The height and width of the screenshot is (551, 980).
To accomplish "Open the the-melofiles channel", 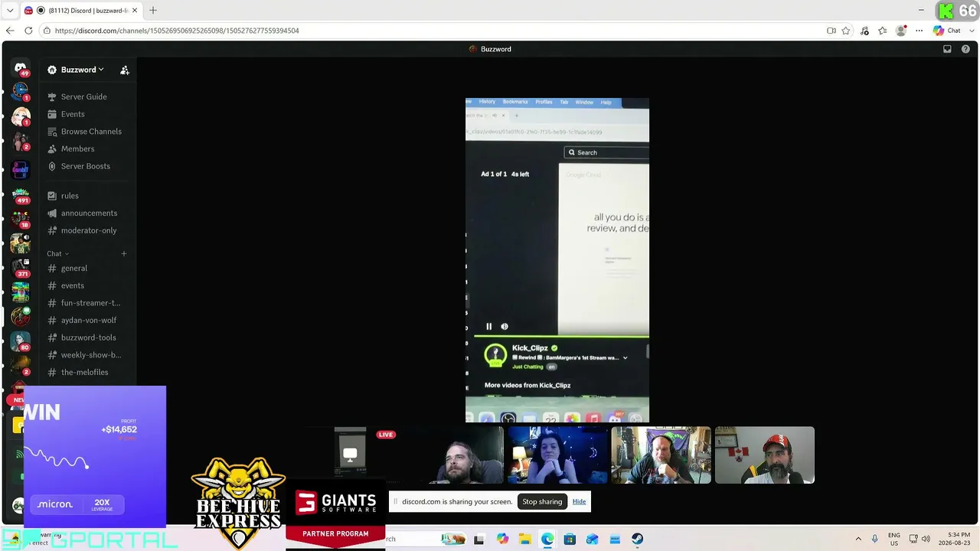I will click(84, 373).
